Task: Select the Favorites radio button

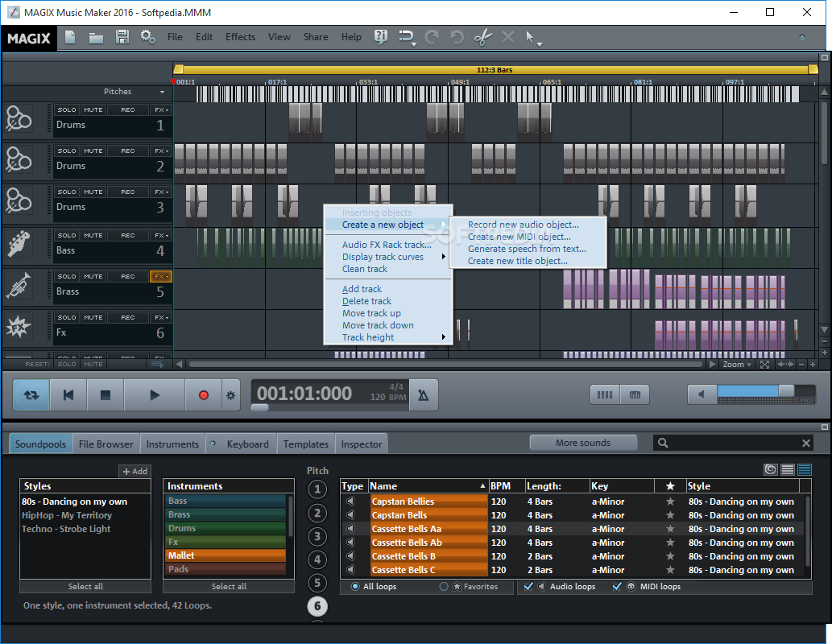Action: coord(444,586)
